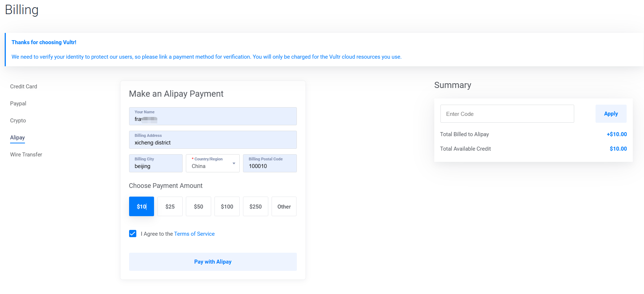Choose Crypto as payment method

(x=18, y=121)
